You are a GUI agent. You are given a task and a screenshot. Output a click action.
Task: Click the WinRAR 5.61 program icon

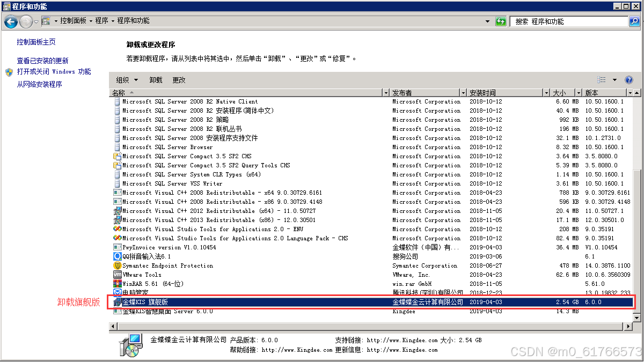[x=118, y=284]
